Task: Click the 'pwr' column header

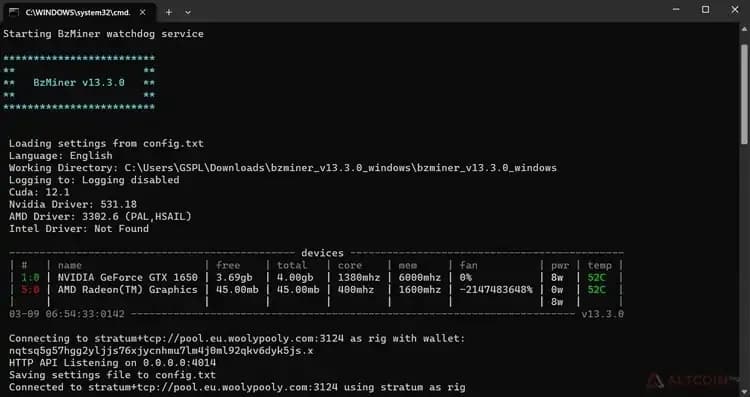Action: tap(560, 265)
